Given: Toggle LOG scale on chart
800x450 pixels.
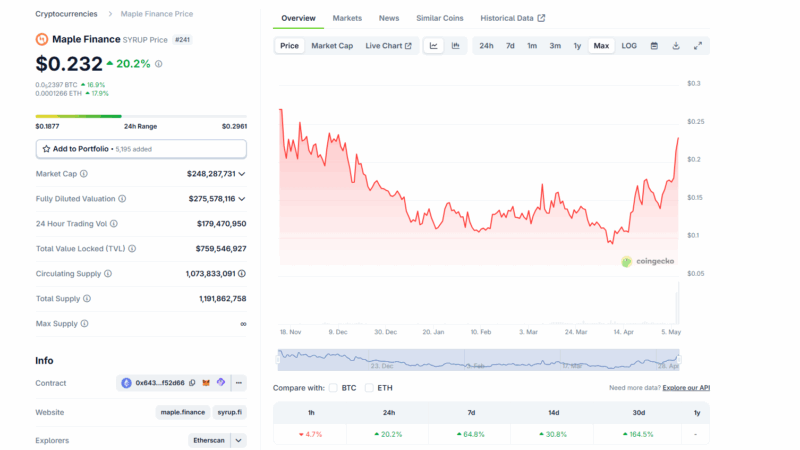Looking at the screenshot, I should pos(629,45).
